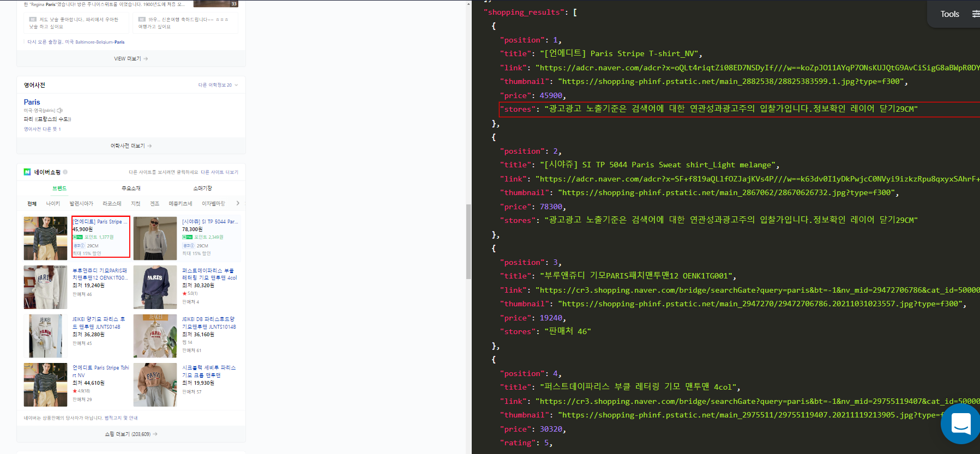
Task: Click the N Pay badge under 45,900원
Action: [78, 237]
